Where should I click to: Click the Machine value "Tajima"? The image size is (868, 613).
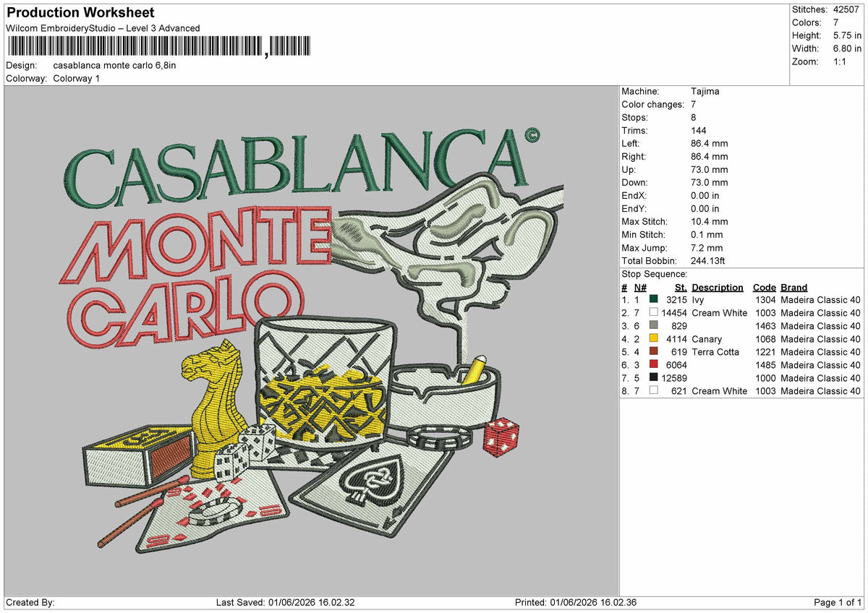(705, 91)
